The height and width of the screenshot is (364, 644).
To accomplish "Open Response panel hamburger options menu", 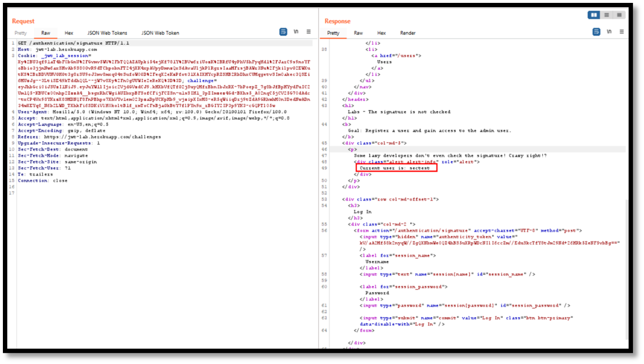I will [x=622, y=32].
